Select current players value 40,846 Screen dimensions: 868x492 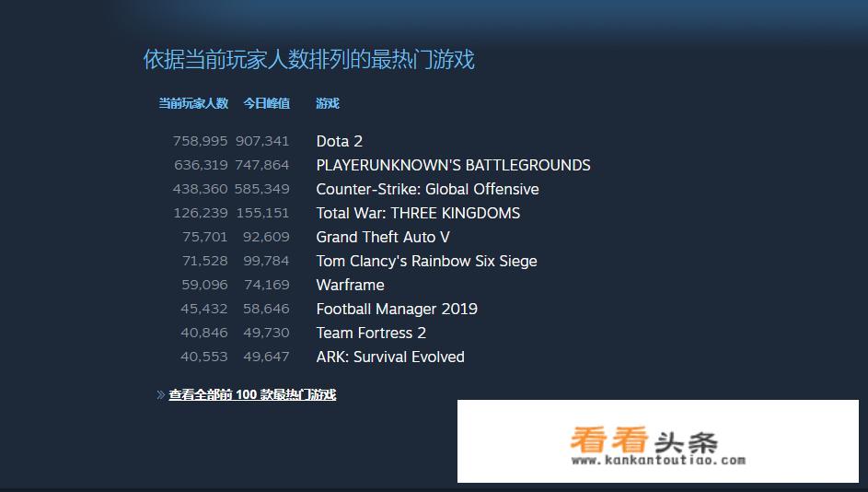[203, 333]
